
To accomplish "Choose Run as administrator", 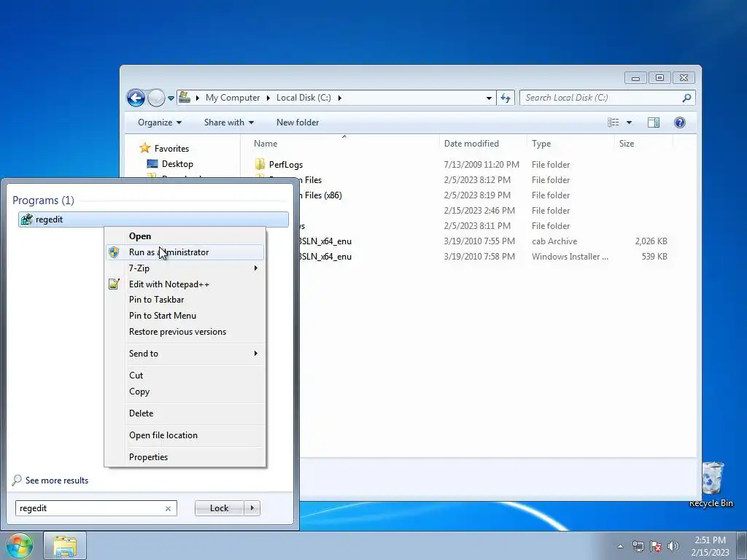I will (185, 252).
